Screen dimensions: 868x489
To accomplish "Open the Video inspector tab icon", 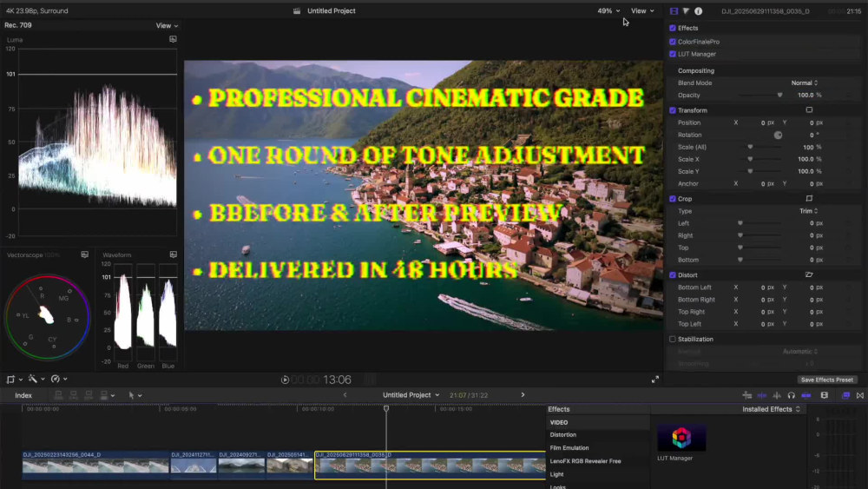I will click(x=674, y=11).
